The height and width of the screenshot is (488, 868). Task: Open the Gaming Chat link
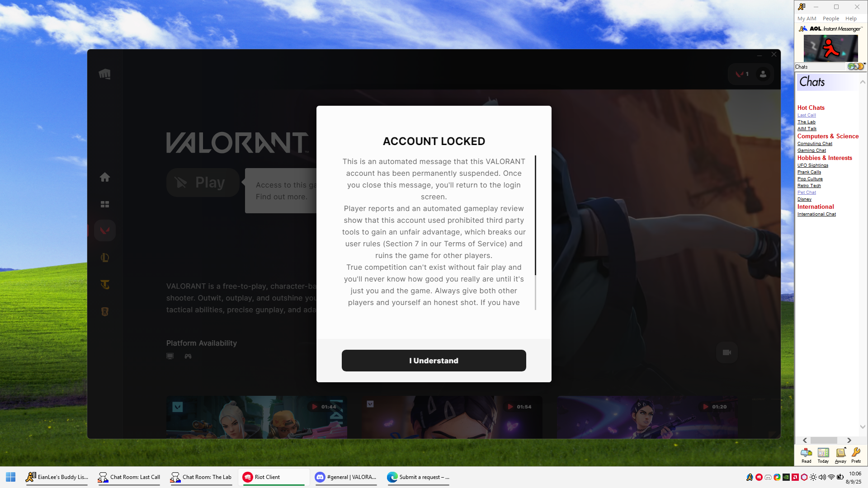811,150
